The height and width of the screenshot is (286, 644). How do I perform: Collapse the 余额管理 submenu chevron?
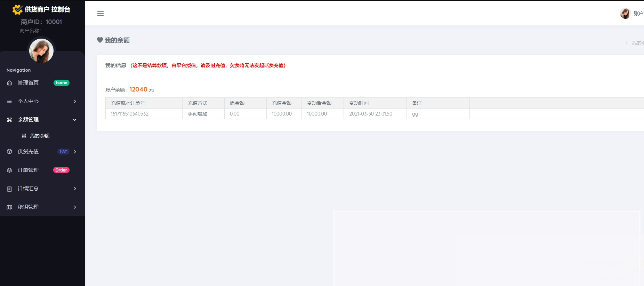[x=75, y=120]
